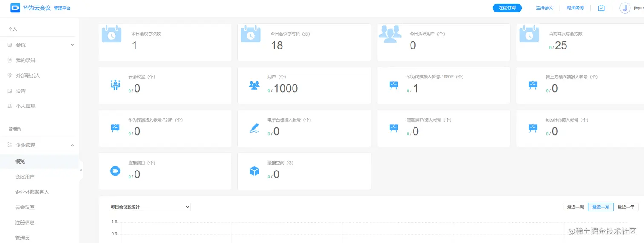The height and width of the screenshot is (243, 644).
Task: Click the 电子白板接入帐号（个） label
Action: point(289,120)
